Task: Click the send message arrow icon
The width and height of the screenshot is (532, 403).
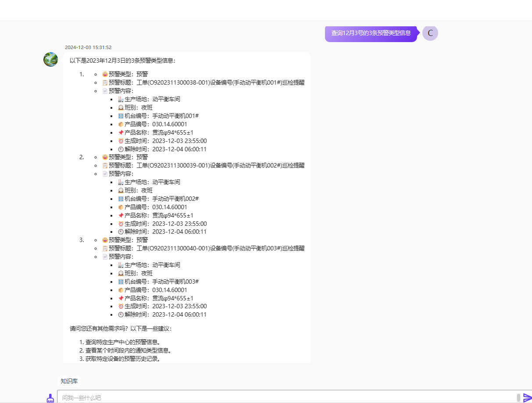Action: click(x=527, y=398)
